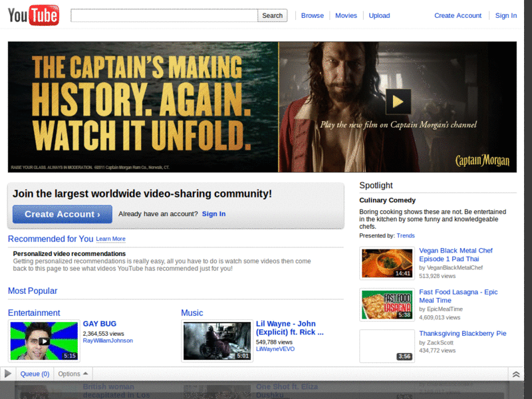This screenshot has height=399, width=532.
Task: Click 'by ZackScott' text
Action: [436, 342]
